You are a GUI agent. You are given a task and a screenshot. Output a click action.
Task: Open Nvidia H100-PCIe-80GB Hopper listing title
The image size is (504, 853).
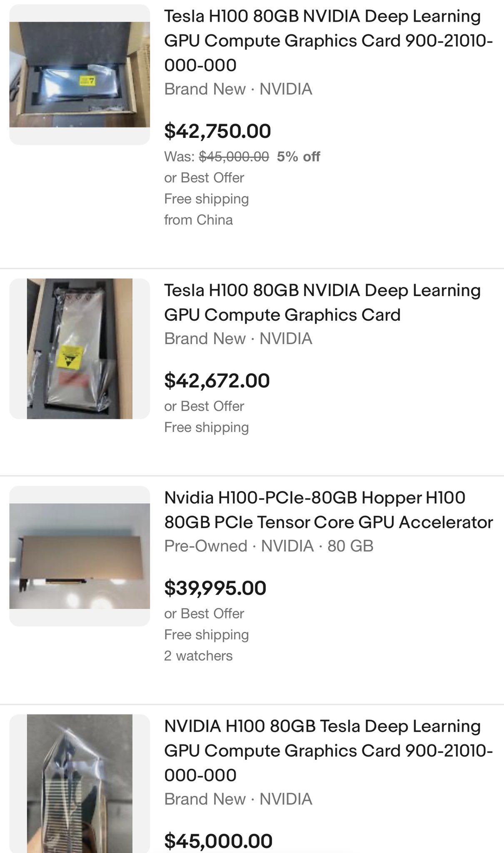[328, 510]
